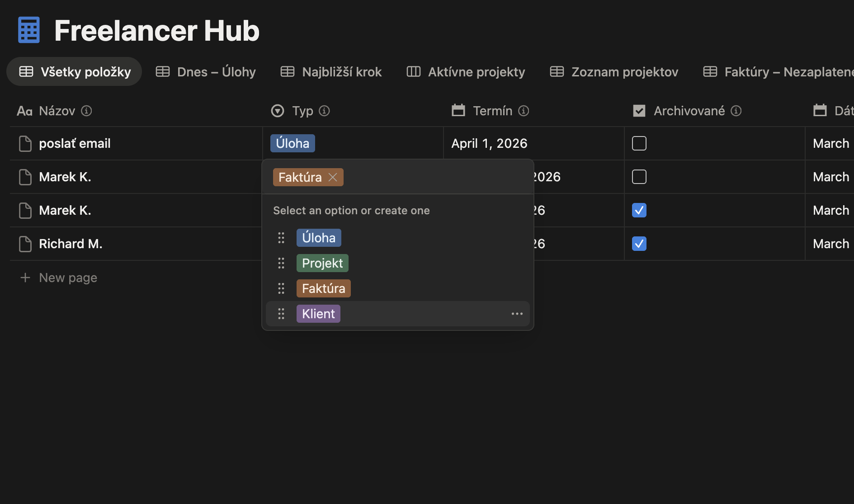Uncheck the Archivované checkbox on the third row
Screen dimensions: 854x504
coord(639,210)
